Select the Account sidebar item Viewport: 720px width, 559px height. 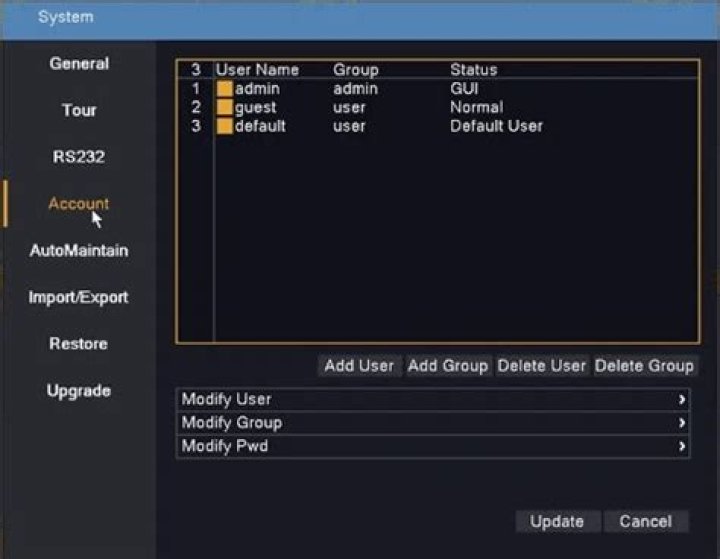point(79,204)
